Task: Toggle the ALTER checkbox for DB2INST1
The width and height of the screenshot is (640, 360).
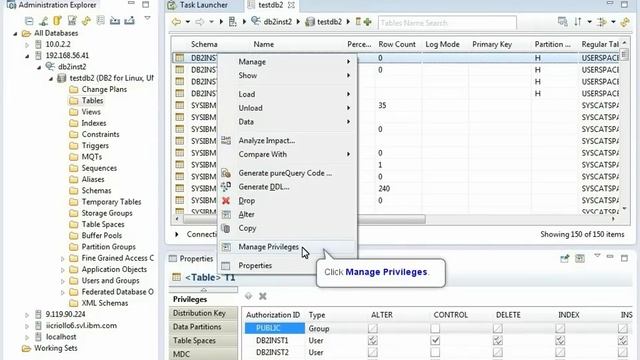Action: tap(373, 340)
